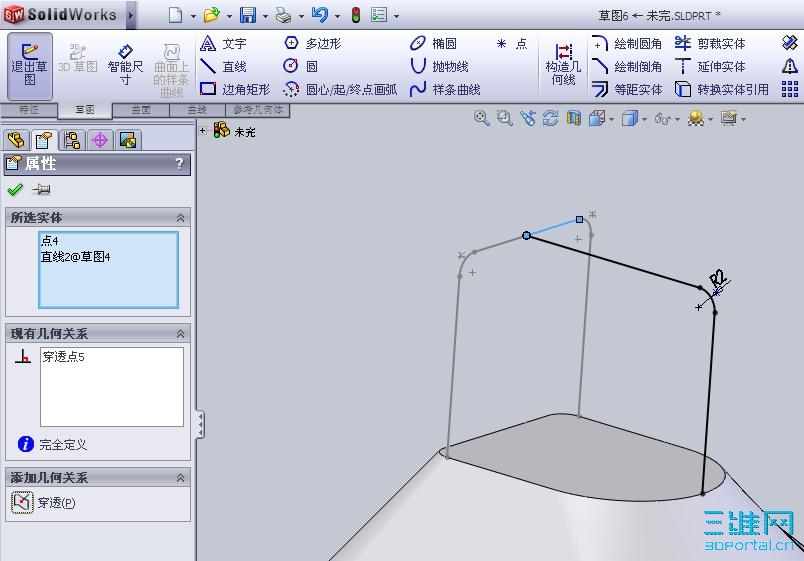Click the Pierce (穿透) relation button
The image size is (804, 561).
coord(44,503)
